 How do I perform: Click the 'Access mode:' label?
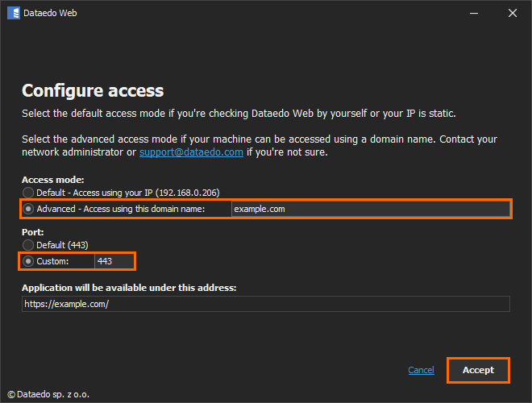coord(53,180)
